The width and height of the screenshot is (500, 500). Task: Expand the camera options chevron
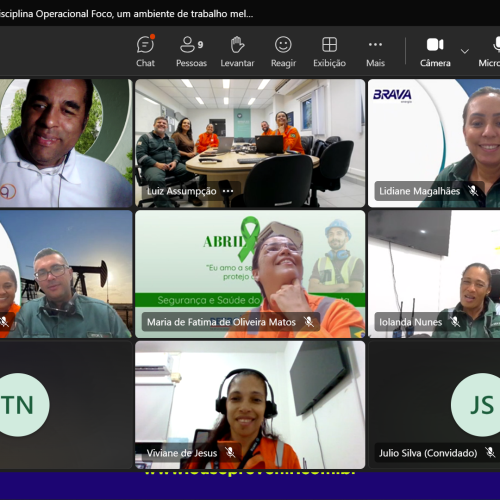[465, 51]
